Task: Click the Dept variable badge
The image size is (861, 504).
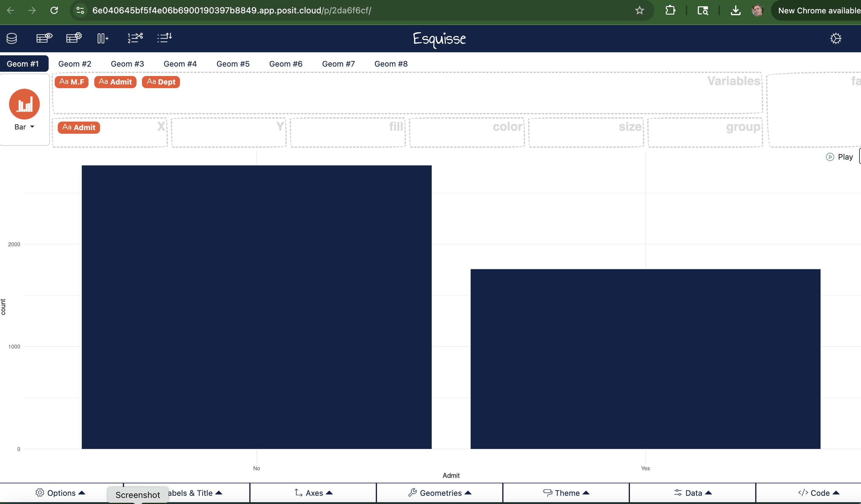Action: (x=161, y=82)
